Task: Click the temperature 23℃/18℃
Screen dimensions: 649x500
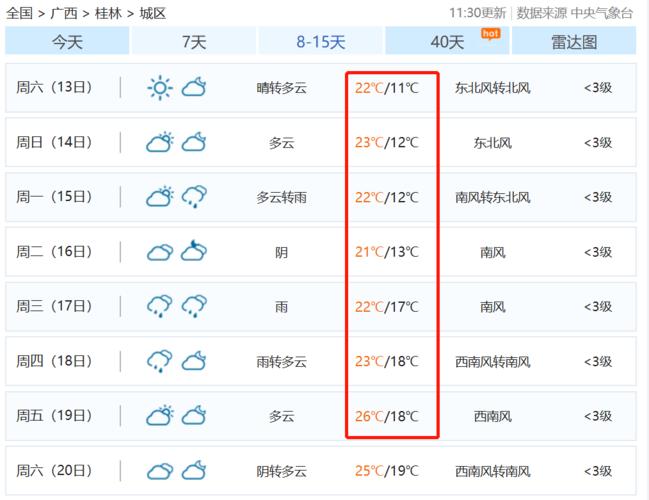Action: (387, 361)
